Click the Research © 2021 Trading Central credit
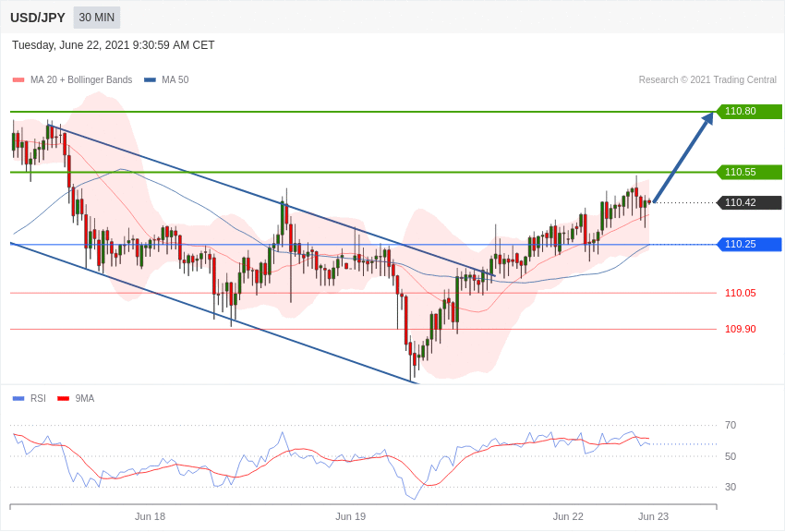Viewport: 785px width, 532px height. click(x=707, y=79)
